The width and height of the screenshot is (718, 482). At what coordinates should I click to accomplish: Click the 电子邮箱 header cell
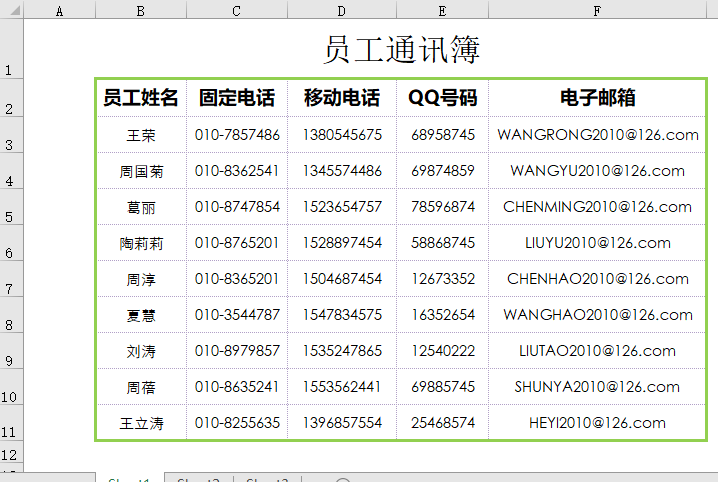[x=597, y=98]
